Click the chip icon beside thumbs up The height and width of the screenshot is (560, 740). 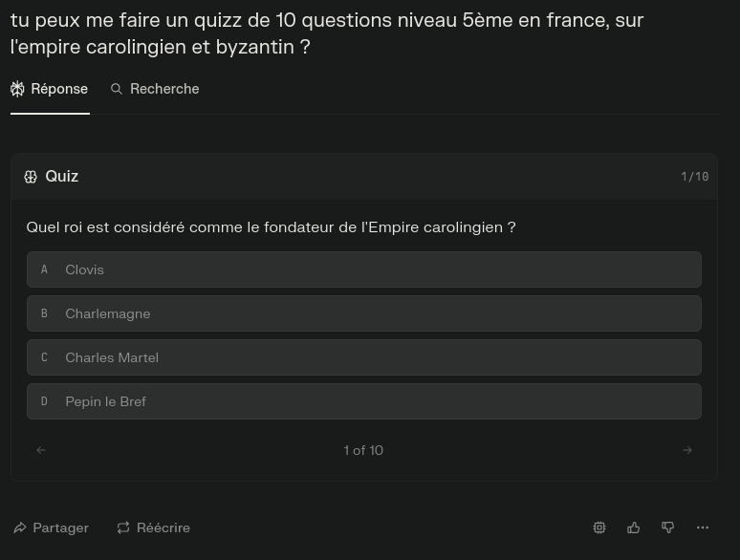(599, 528)
